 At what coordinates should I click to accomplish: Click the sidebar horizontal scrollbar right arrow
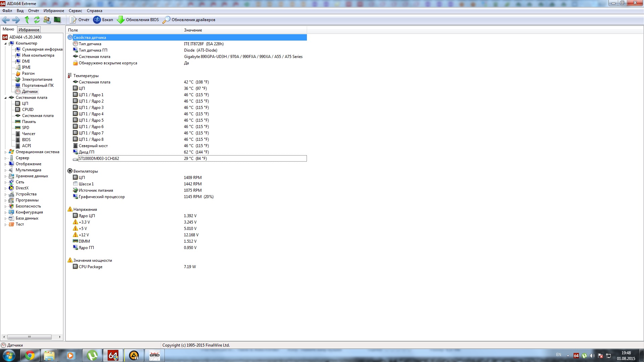pyautogui.click(x=60, y=337)
